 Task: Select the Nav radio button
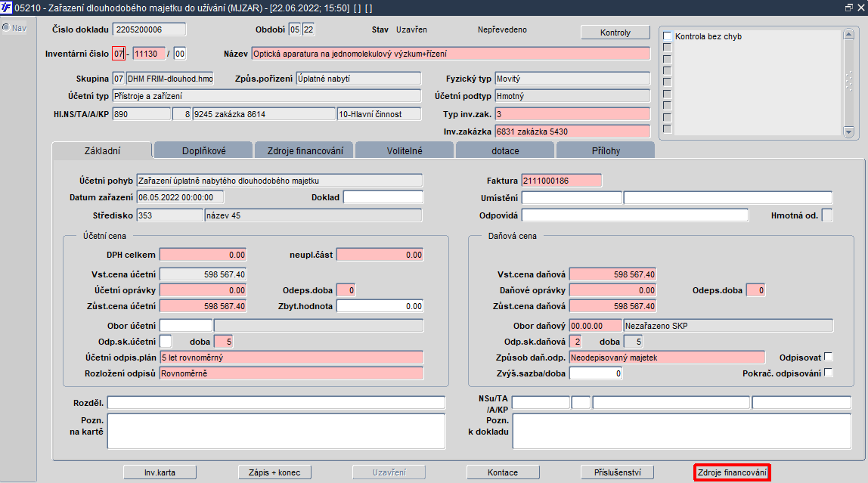point(6,28)
